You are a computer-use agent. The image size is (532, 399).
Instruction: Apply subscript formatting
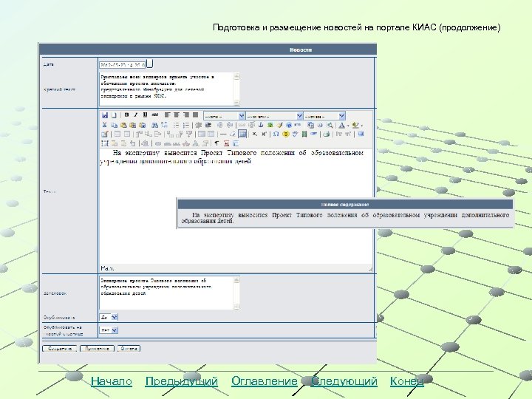254,134
